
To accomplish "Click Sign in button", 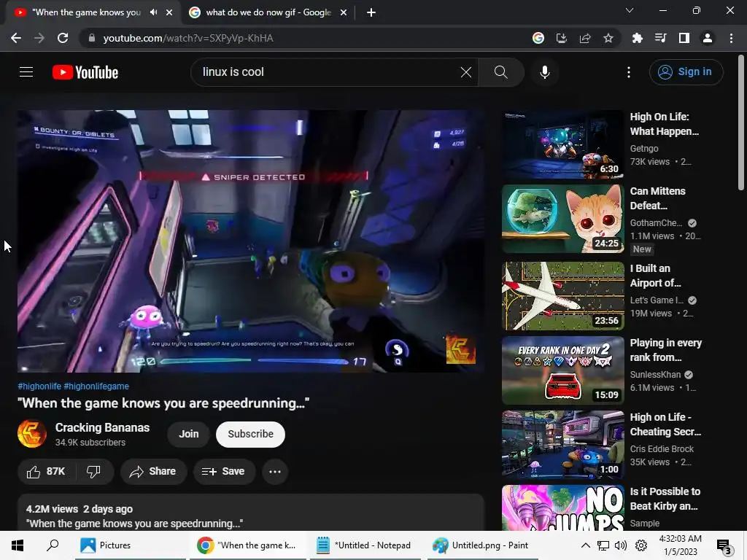I will point(686,72).
